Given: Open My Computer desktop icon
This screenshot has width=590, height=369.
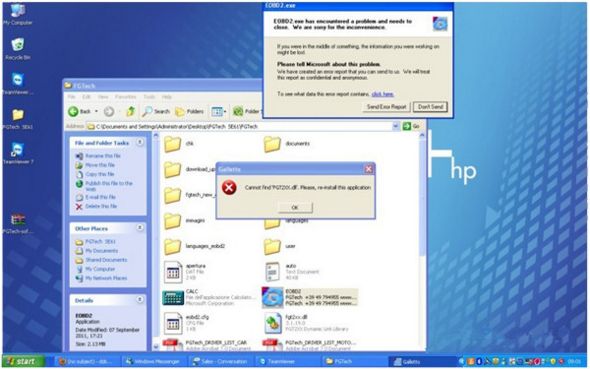Looking at the screenshot, I should click(18, 15).
